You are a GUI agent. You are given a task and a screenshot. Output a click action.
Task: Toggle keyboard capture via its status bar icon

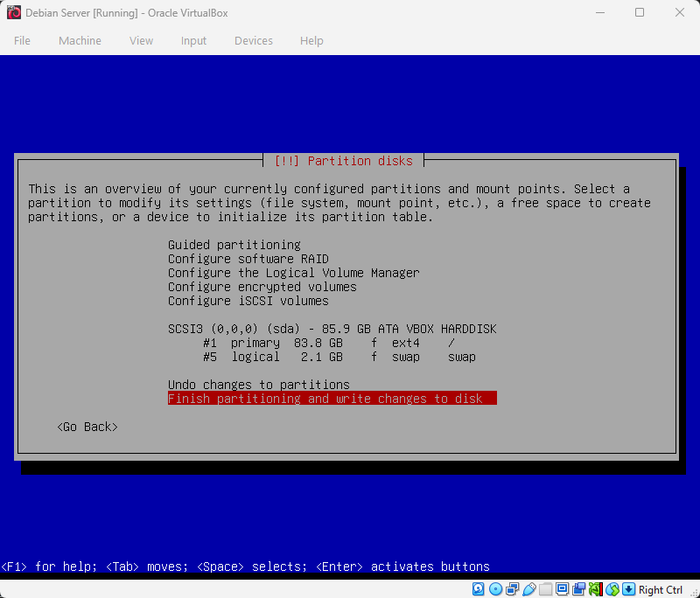[x=626, y=588]
